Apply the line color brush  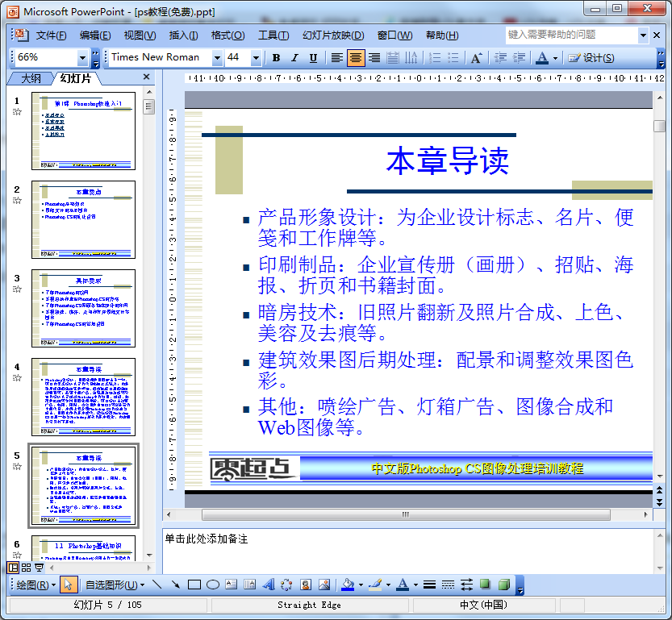375,585
